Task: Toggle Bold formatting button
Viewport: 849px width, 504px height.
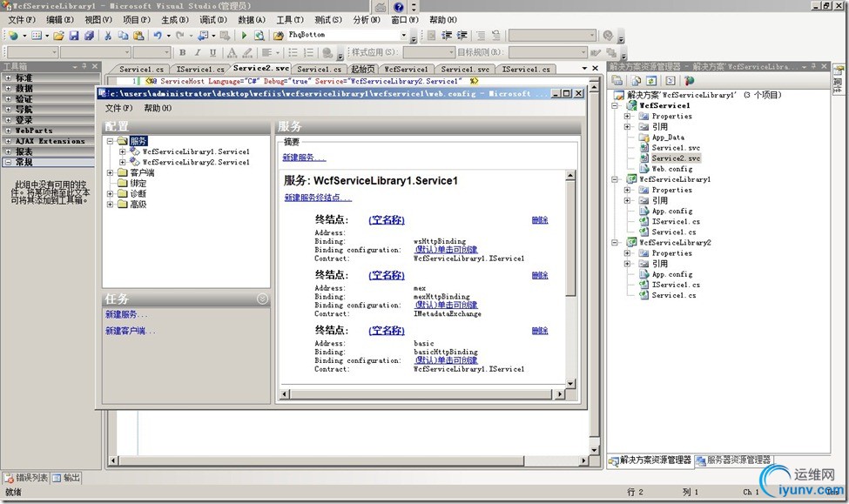Action: (183, 52)
